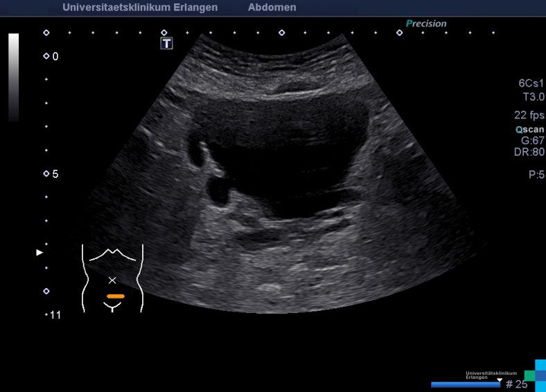Click the body marker pictogram
Image resolution: width=546 pixels, height=392 pixels.
click(x=113, y=278)
